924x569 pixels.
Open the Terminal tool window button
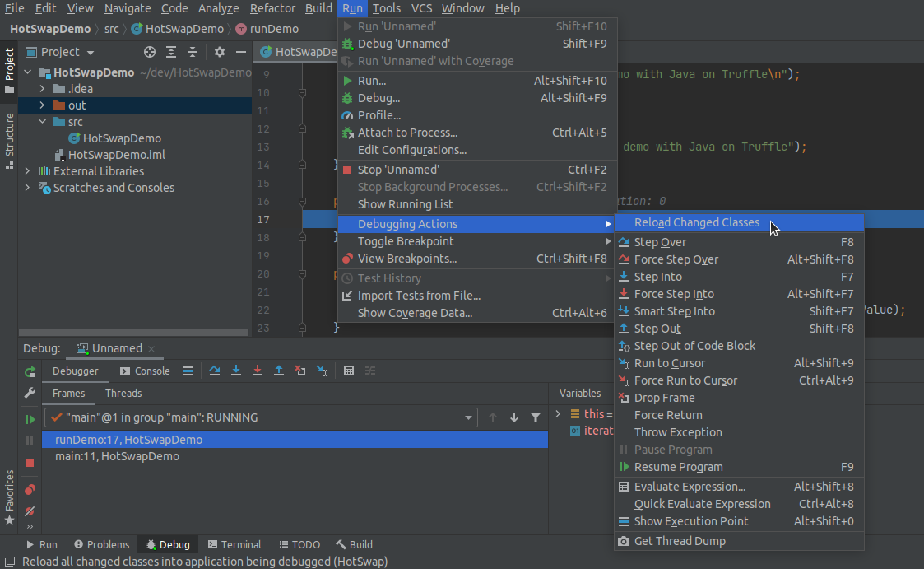(234, 544)
